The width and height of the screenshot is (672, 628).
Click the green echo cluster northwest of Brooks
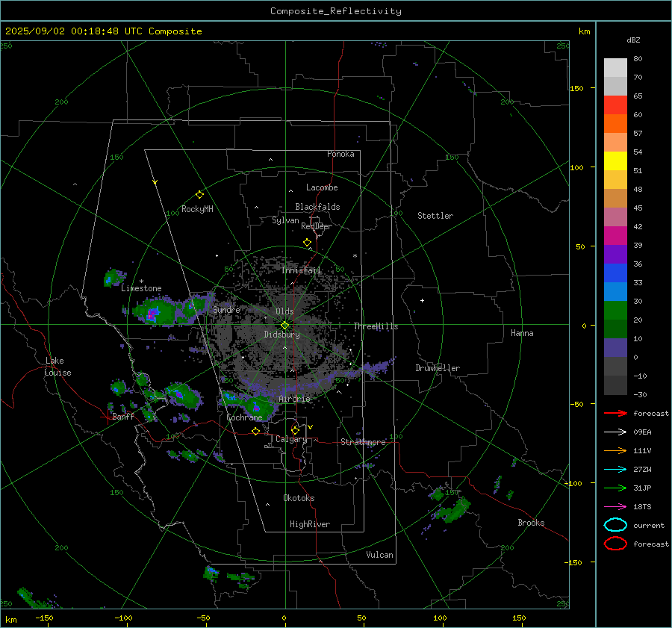454,509
